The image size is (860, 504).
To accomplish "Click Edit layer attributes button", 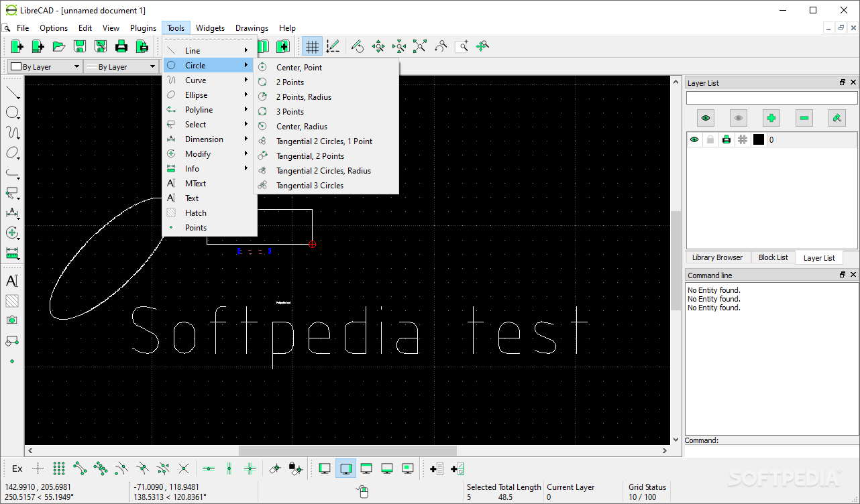I will pos(837,118).
